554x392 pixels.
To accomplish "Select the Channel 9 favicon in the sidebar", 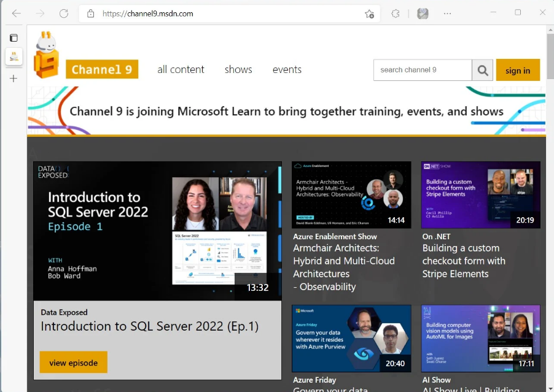I will click(x=14, y=57).
